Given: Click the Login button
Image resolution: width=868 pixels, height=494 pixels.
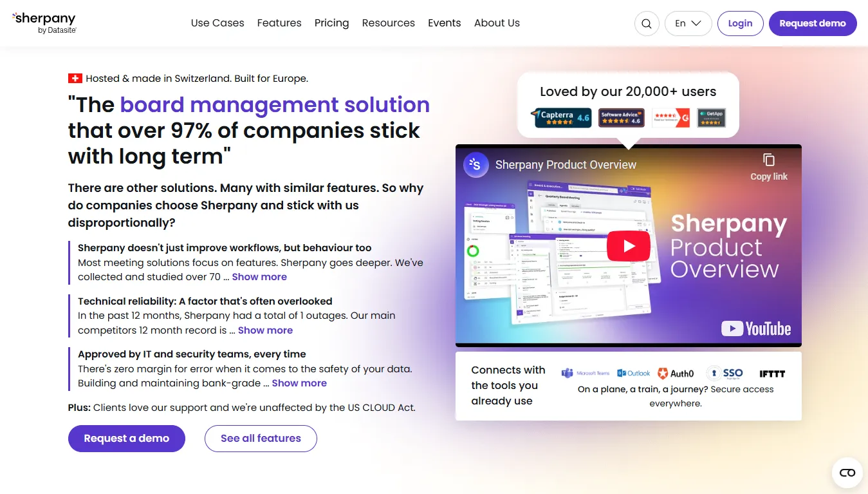Looking at the screenshot, I should click(740, 24).
